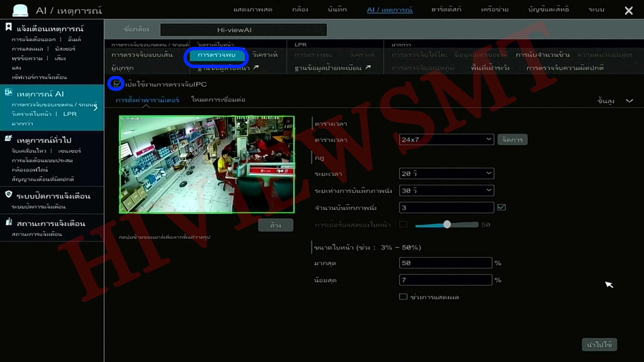Click the bookmark icon beside แจ้งเตือนเหตุการณ์
The height and width of the screenshot is (362, 644).
[x=9, y=27]
